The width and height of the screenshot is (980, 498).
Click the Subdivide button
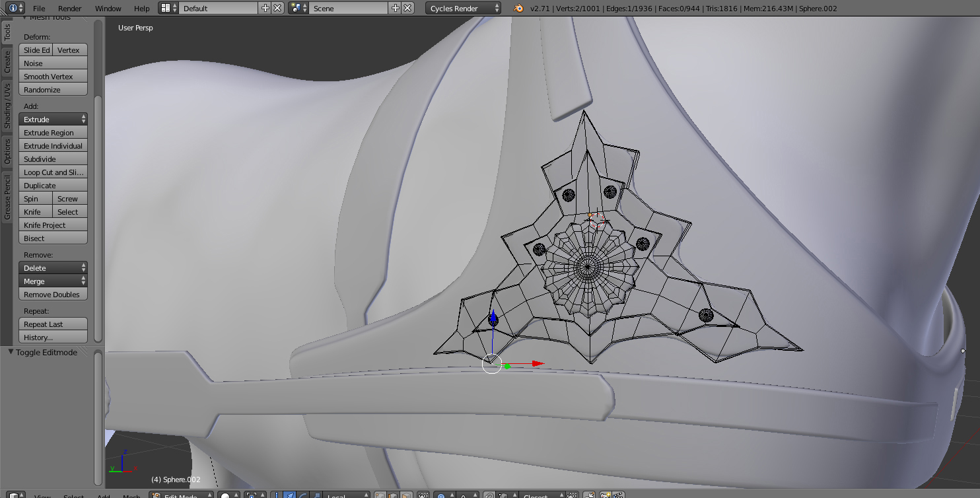53,159
